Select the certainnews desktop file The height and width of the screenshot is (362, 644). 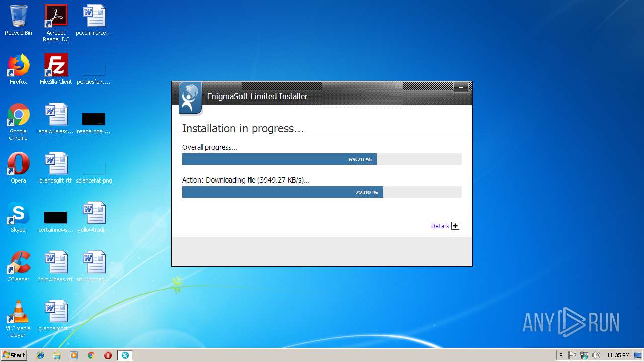point(56,222)
